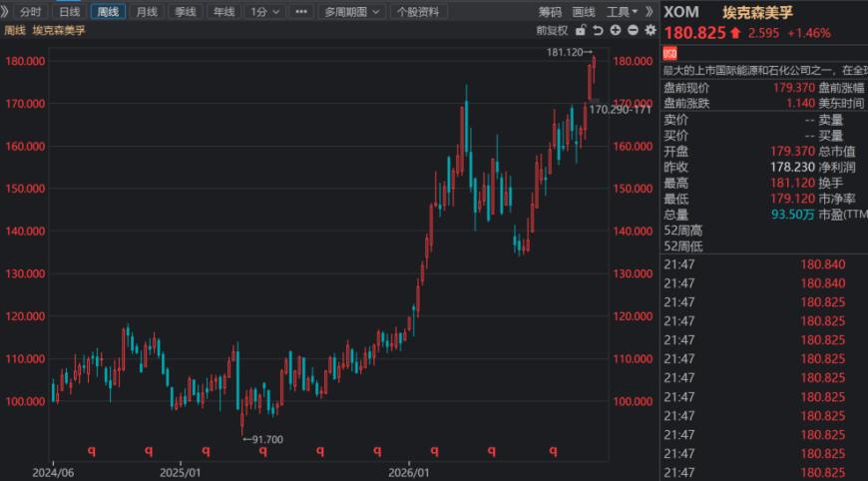868x481 pixels.
Task: Click the 170.290-171 gap label
Action: tap(620, 110)
